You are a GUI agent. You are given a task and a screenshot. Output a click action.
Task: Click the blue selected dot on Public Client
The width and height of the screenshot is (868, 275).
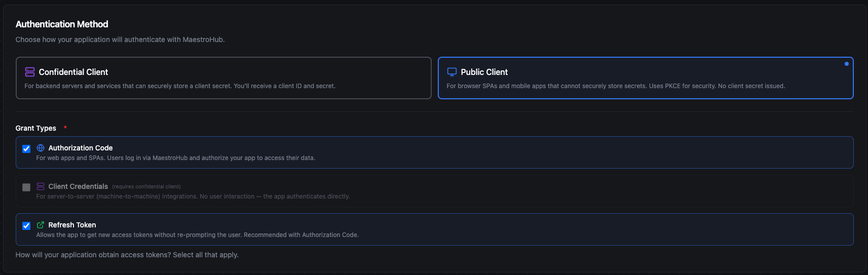(x=846, y=64)
